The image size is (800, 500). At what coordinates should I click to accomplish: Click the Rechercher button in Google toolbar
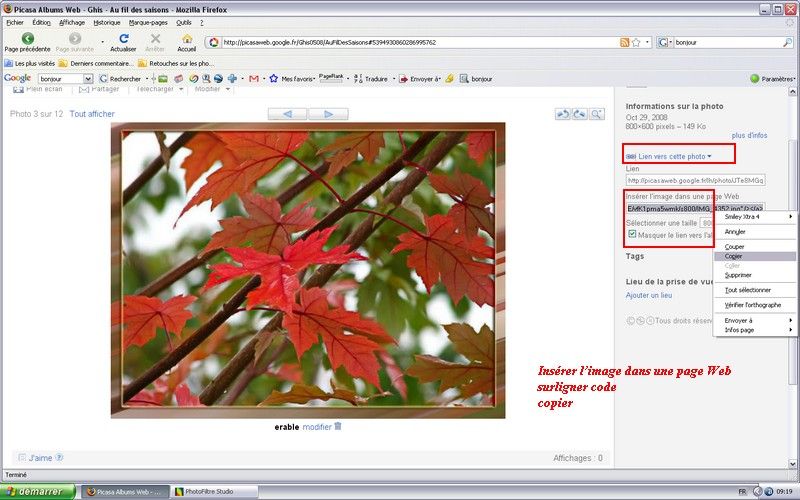coord(120,79)
